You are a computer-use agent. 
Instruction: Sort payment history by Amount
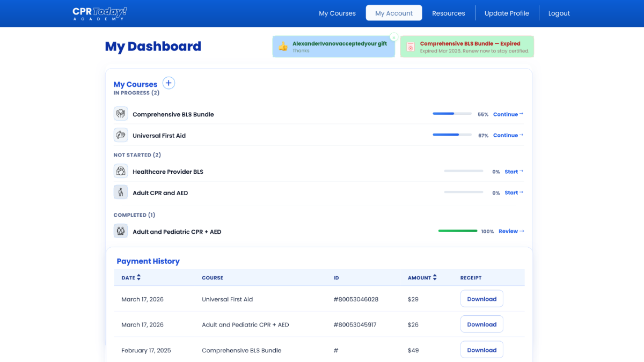coord(422,277)
